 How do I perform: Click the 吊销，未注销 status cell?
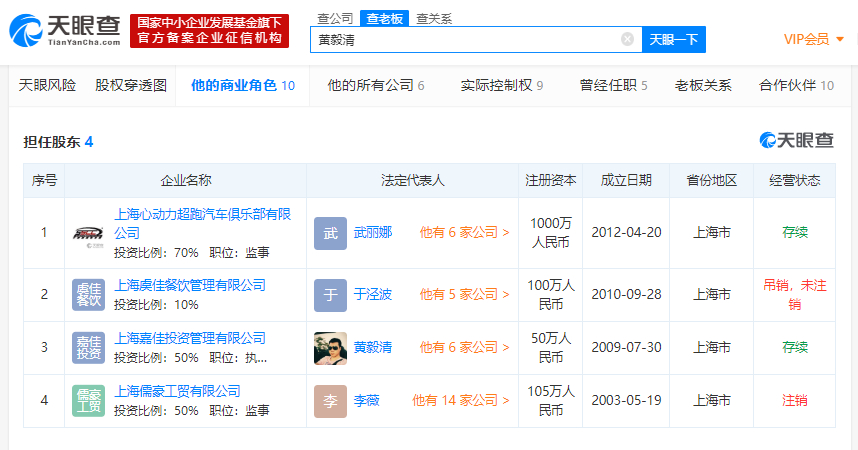[795, 295]
